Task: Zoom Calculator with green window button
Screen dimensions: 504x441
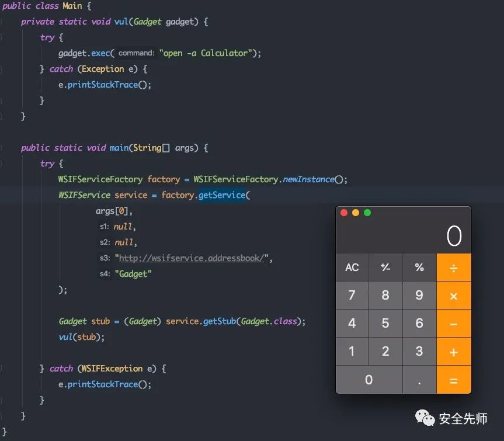Action: (x=367, y=213)
